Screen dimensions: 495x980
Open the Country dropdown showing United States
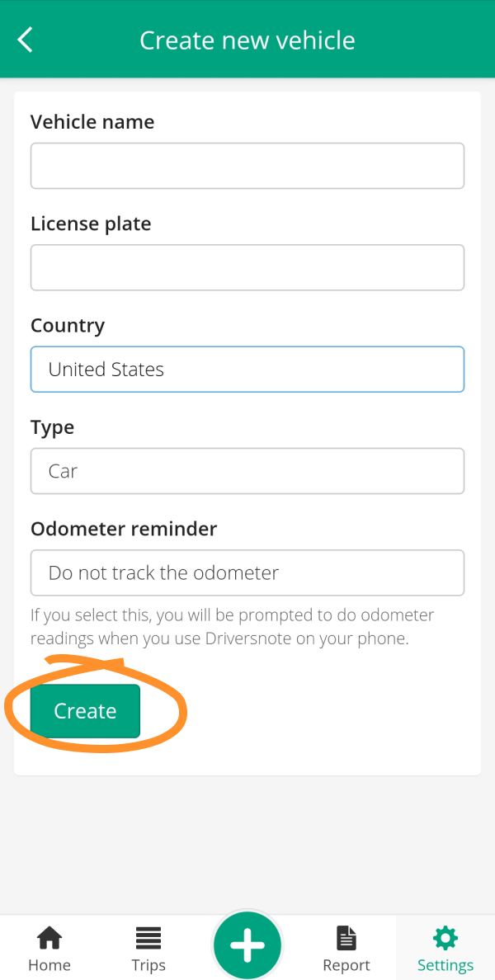point(247,369)
